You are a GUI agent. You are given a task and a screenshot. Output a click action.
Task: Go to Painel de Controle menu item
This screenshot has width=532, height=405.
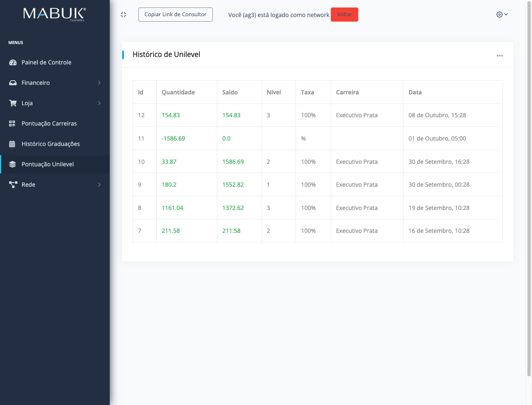coord(47,62)
